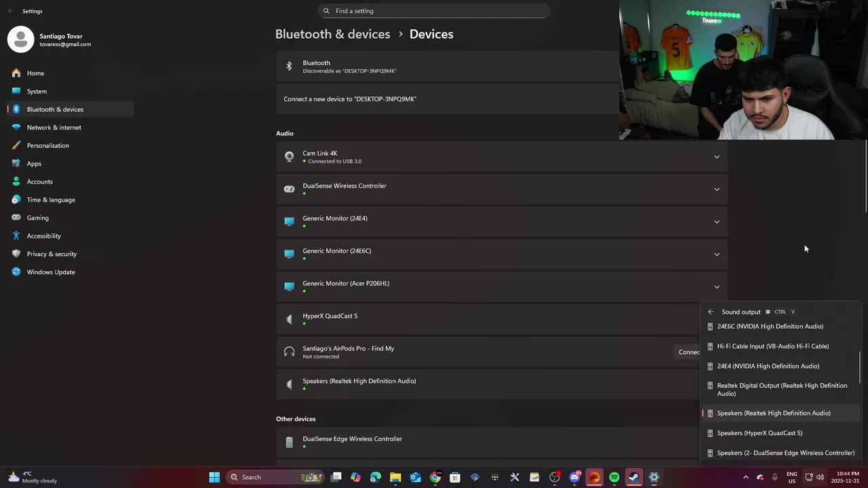Click the Copilot icon on the taskbar
The width and height of the screenshot is (868, 488).
[356, 477]
